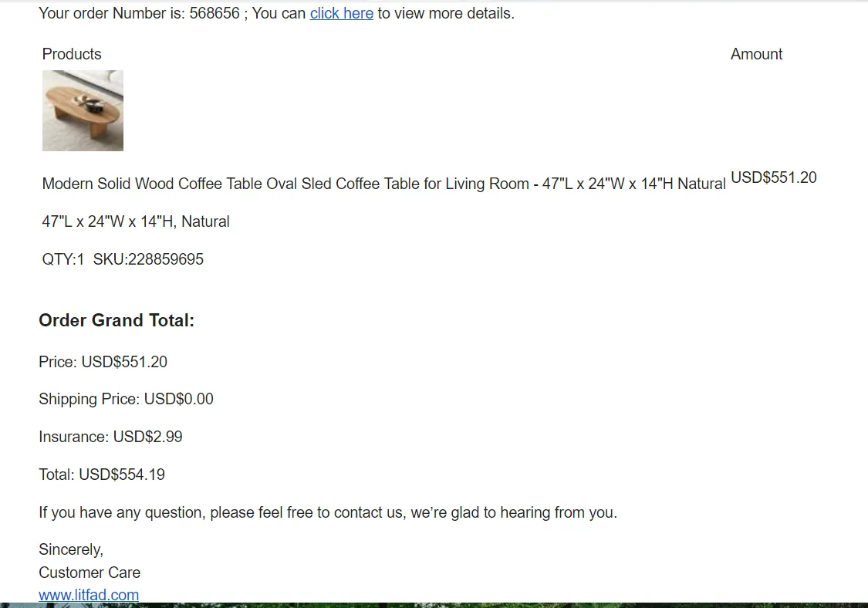Click the Sincerely sign-off text
The width and height of the screenshot is (868, 608).
point(71,549)
